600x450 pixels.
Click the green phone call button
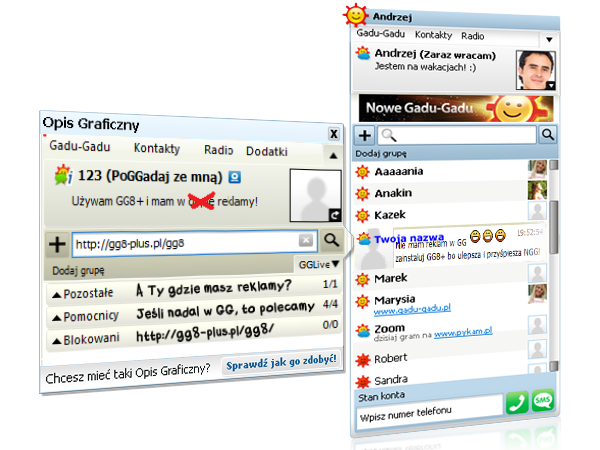point(516,403)
